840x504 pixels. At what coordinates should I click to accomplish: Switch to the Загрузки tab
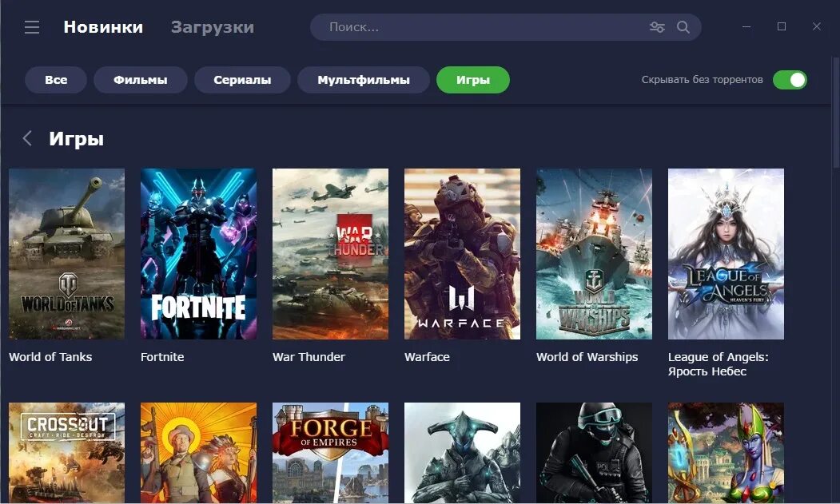[x=213, y=27]
